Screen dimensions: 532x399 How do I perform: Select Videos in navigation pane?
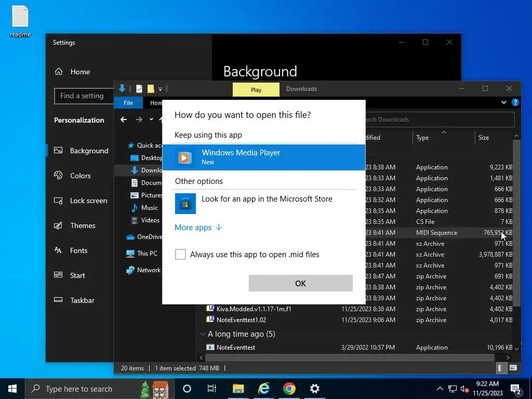(145, 220)
